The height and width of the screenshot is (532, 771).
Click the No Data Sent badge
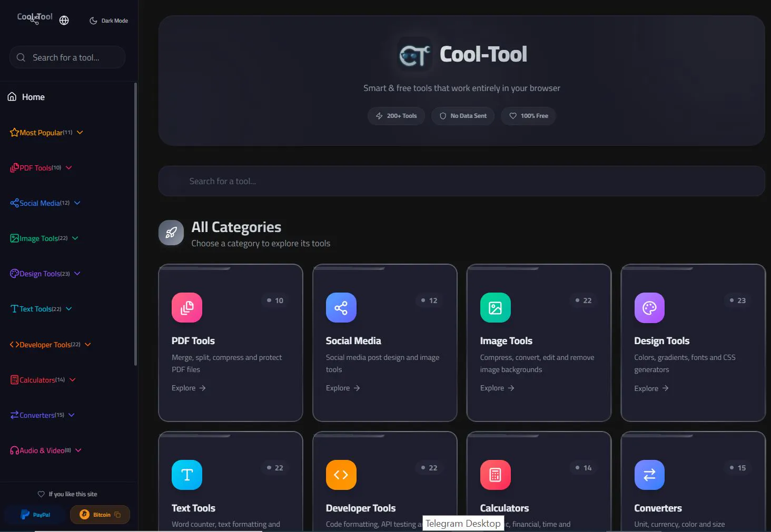463,116
